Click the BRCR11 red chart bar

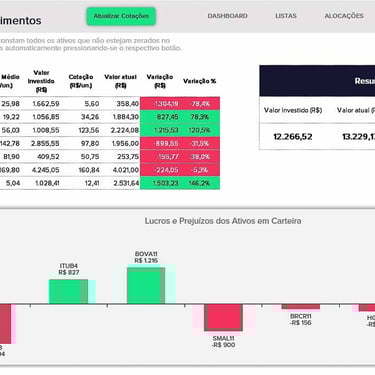pyautogui.click(x=301, y=307)
